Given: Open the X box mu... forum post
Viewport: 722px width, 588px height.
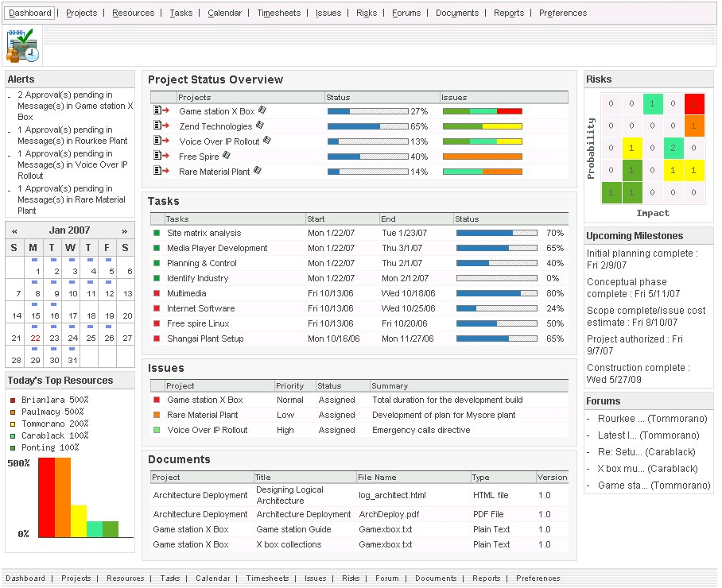Looking at the screenshot, I should [x=647, y=469].
